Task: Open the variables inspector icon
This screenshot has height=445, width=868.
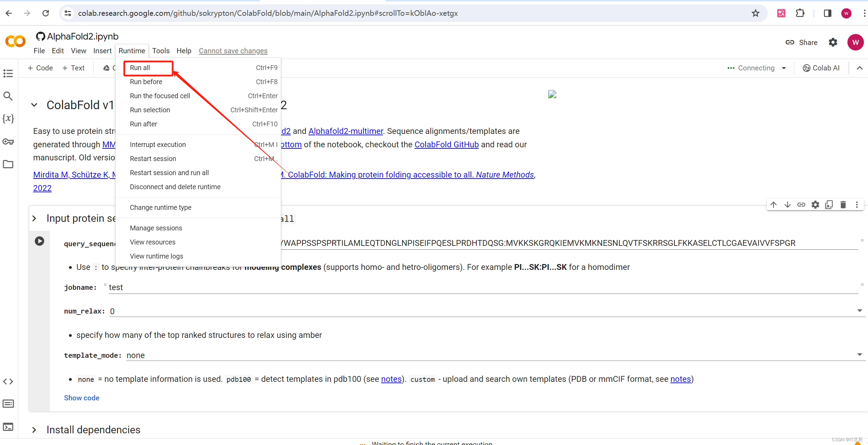Action: pyautogui.click(x=8, y=119)
